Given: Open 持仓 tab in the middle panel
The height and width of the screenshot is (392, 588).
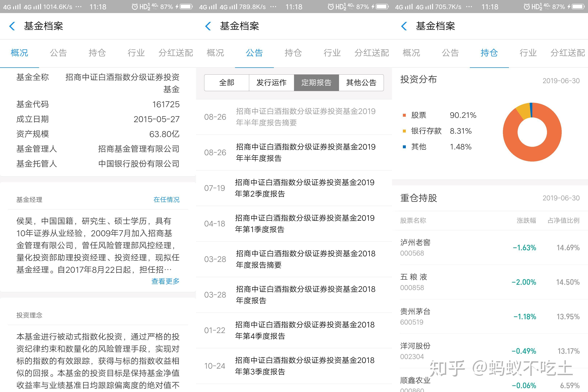Looking at the screenshot, I should [x=293, y=53].
